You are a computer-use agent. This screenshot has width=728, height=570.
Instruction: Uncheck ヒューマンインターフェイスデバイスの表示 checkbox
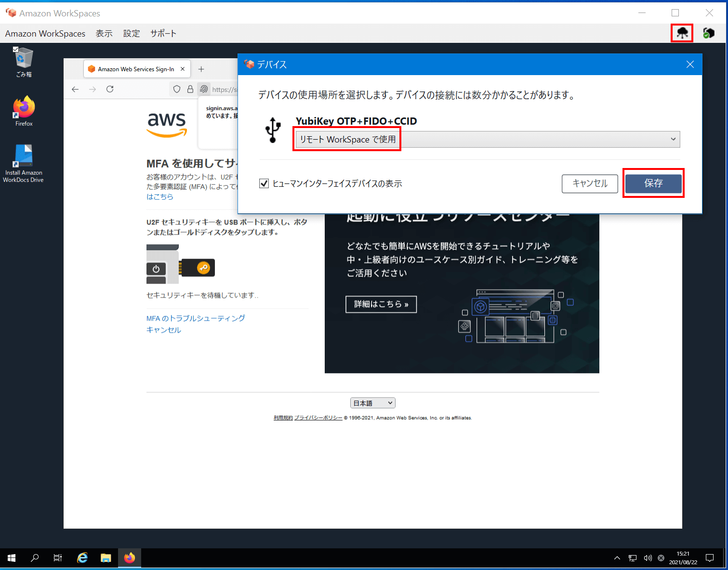click(x=264, y=183)
